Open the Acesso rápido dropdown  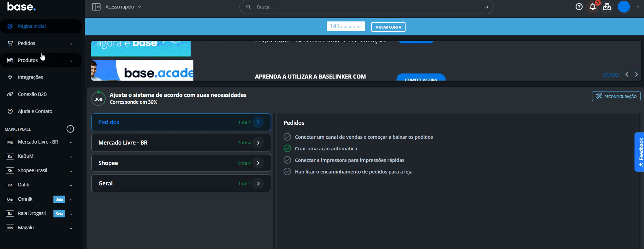pos(123,7)
